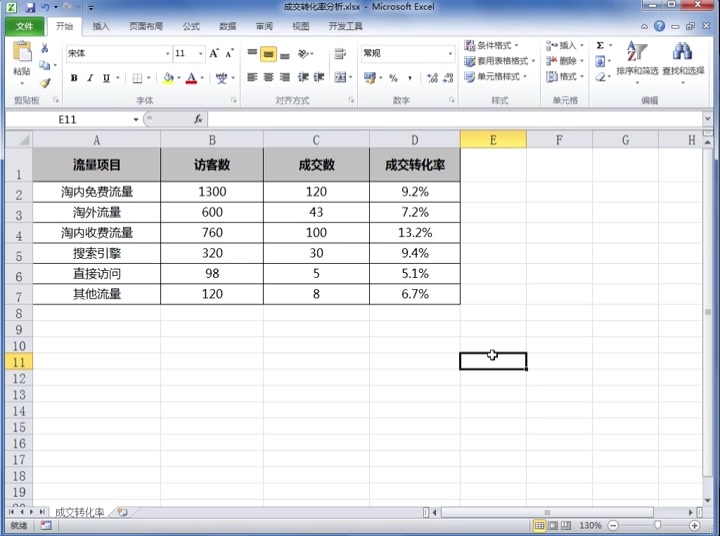
Task: Increase decimal places
Action: (432, 78)
